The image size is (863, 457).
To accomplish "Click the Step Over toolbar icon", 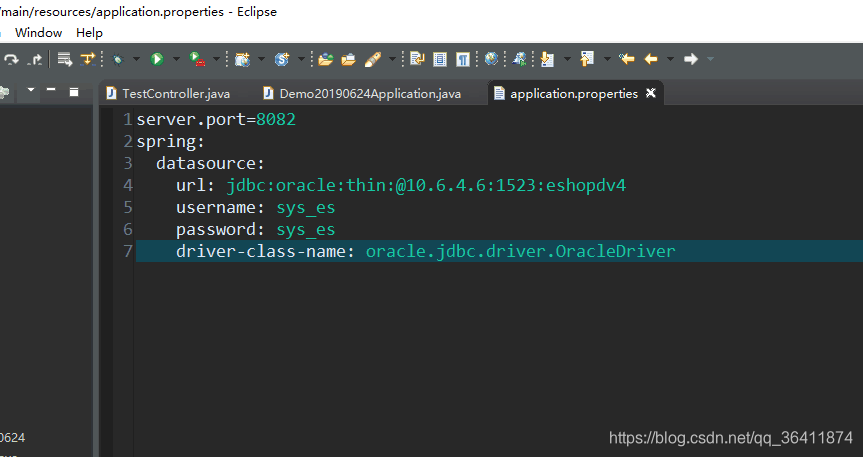I will (11, 59).
